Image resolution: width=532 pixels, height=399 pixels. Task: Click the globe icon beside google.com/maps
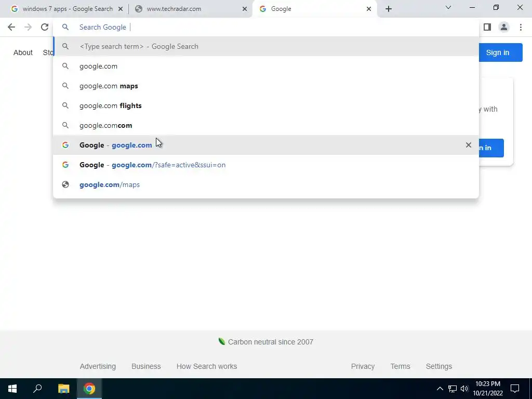(65, 184)
